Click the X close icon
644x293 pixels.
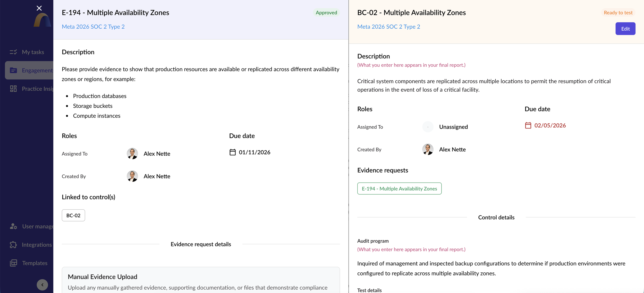tap(39, 8)
